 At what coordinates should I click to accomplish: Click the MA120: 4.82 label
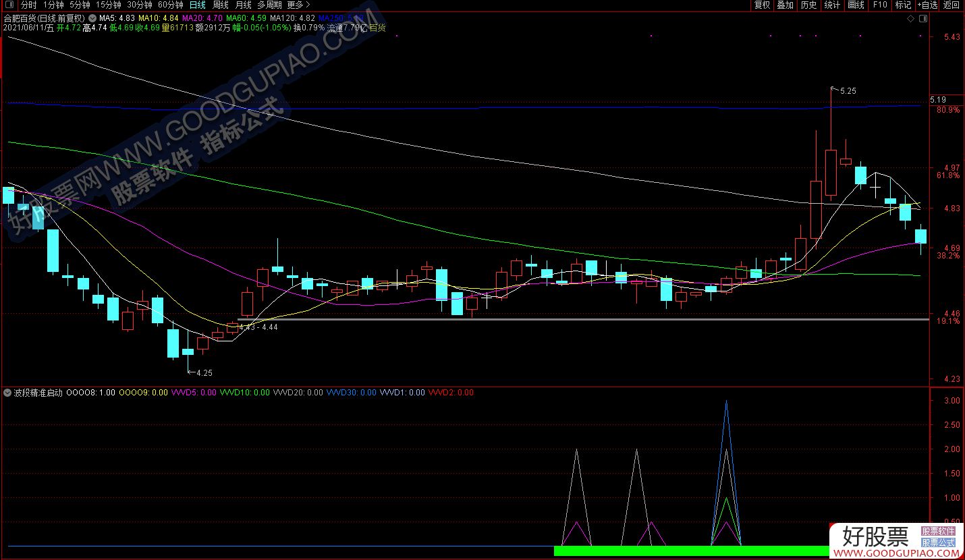pyautogui.click(x=292, y=18)
